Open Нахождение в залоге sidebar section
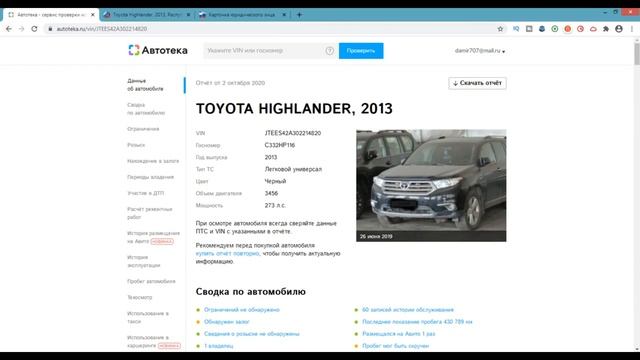The height and width of the screenshot is (360, 640). coord(153,161)
